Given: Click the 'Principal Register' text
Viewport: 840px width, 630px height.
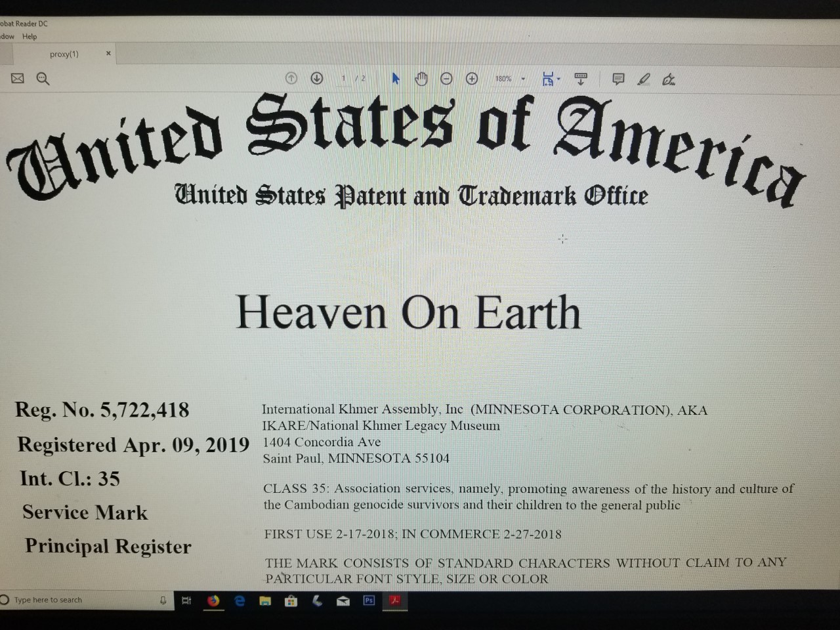Looking at the screenshot, I should pyautogui.click(x=108, y=546).
